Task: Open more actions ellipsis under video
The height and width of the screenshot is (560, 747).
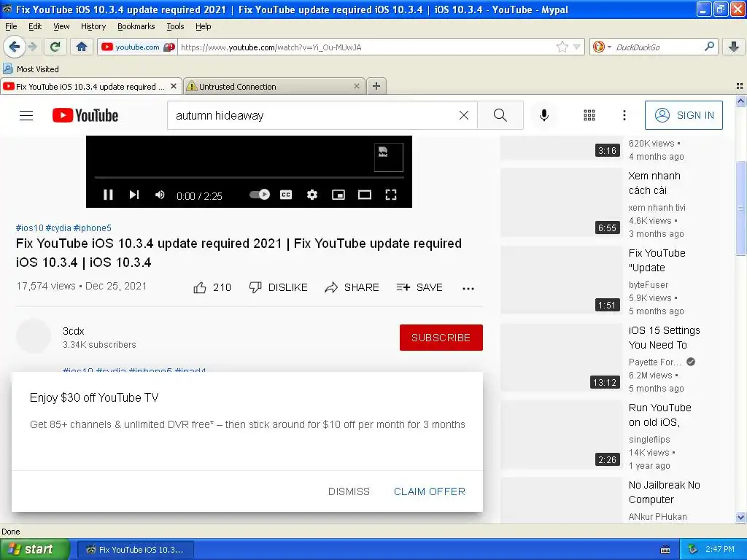Action: [468, 288]
